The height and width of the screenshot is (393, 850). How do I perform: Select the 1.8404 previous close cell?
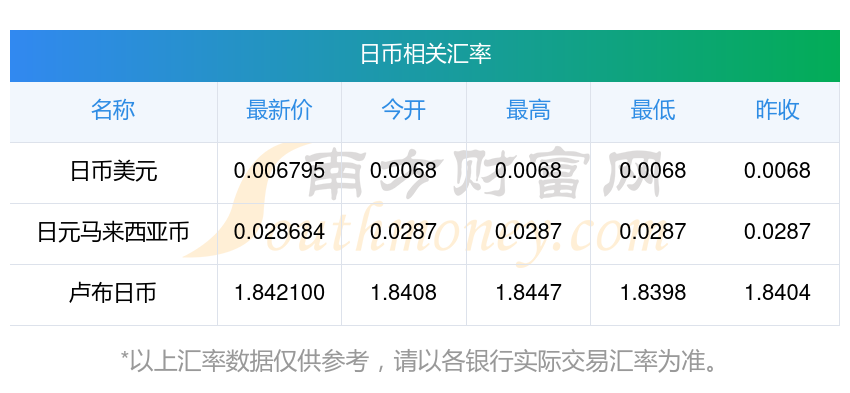click(x=777, y=293)
